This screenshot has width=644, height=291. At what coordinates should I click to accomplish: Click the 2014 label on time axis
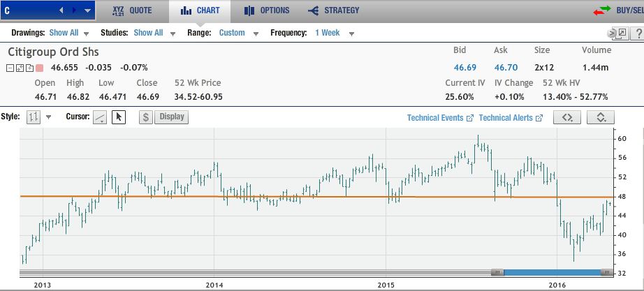click(214, 285)
